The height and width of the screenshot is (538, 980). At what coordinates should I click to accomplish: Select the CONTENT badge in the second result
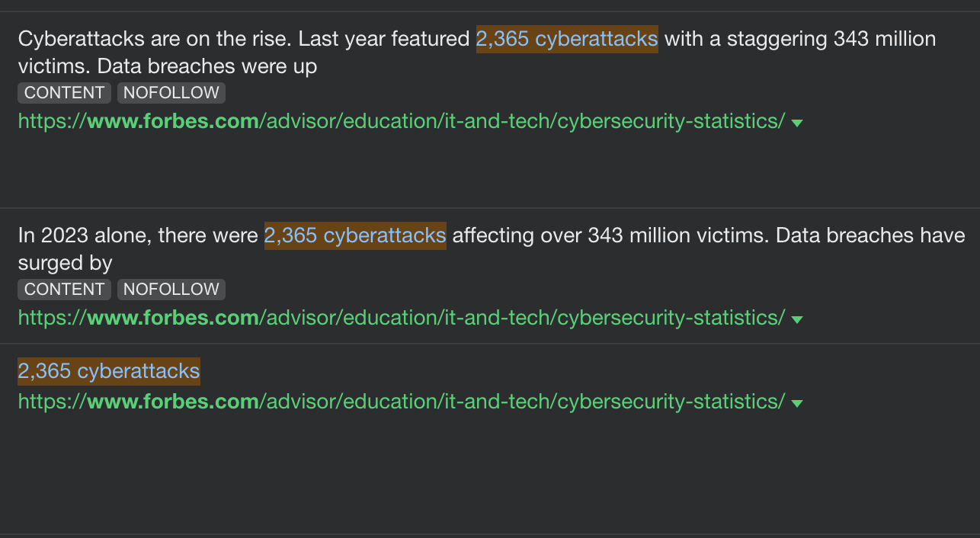tap(65, 290)
